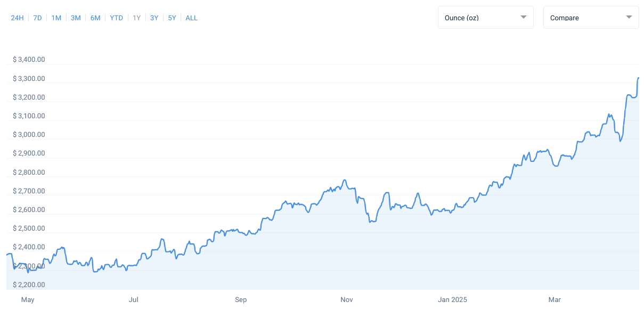Expand the Compare selector

tap(591, 17)
